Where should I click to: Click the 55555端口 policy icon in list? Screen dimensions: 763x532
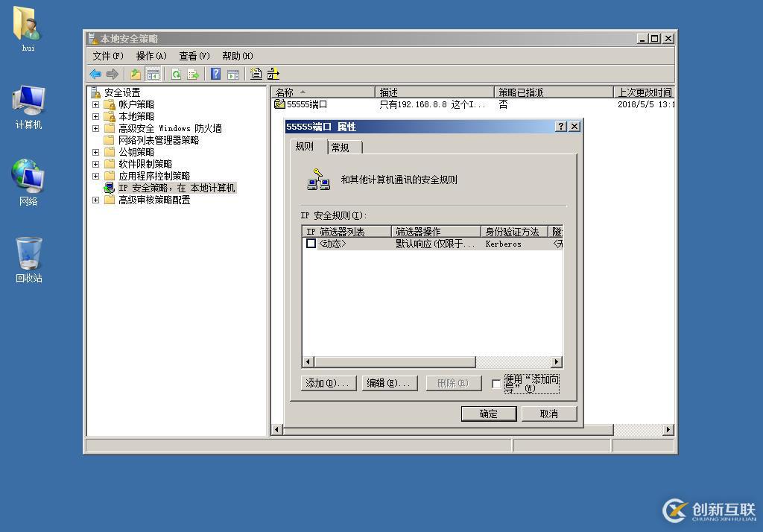coord(279,104)
